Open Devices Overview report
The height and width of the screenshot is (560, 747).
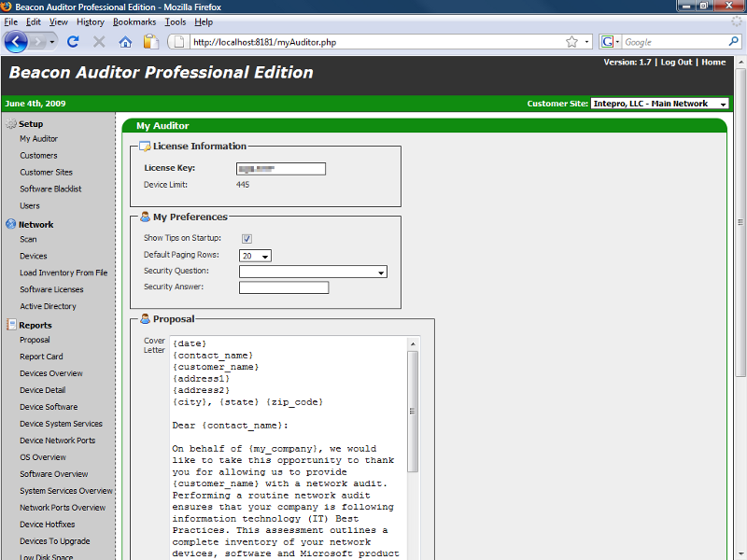[51, 373]
